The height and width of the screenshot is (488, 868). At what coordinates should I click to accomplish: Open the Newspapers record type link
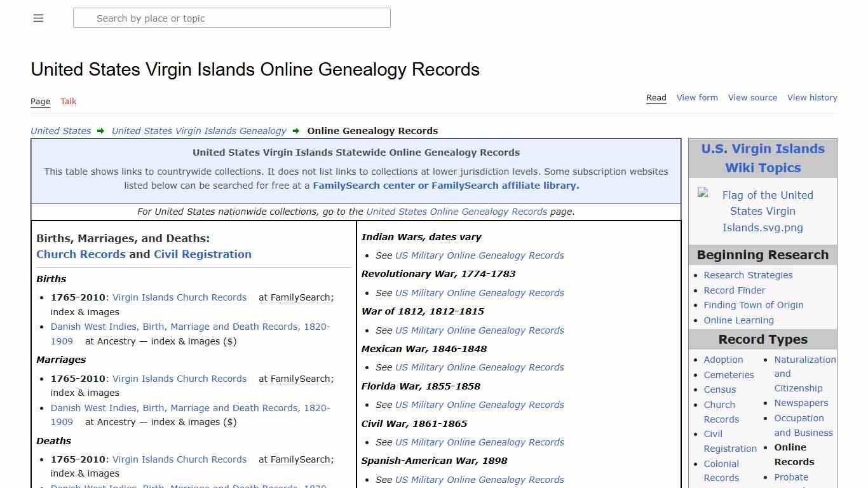pos(801,403)
